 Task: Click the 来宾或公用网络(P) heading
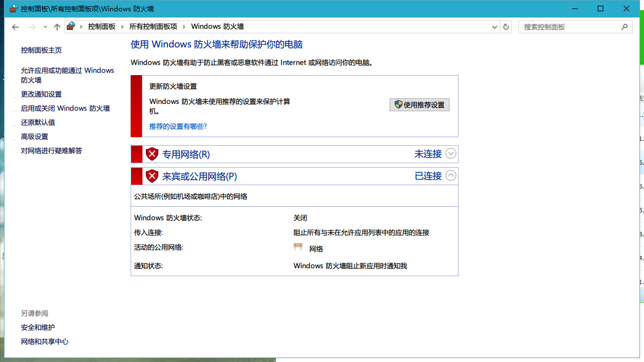(200, 177)
